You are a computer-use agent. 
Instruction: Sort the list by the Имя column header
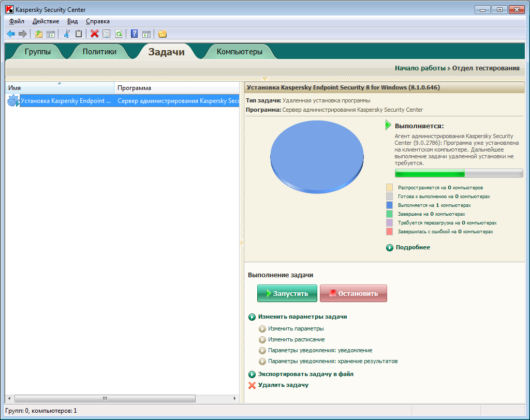tap(60, 88)
